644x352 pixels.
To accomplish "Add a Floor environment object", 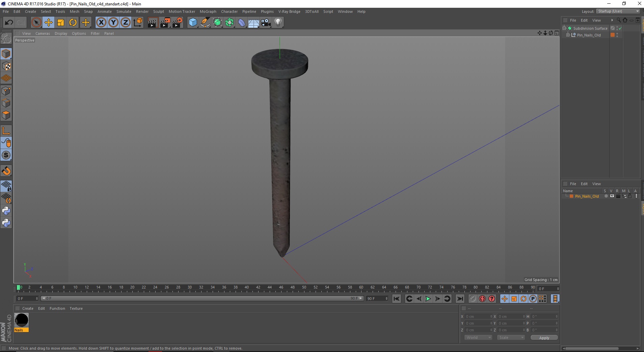I will click(254, 23).
